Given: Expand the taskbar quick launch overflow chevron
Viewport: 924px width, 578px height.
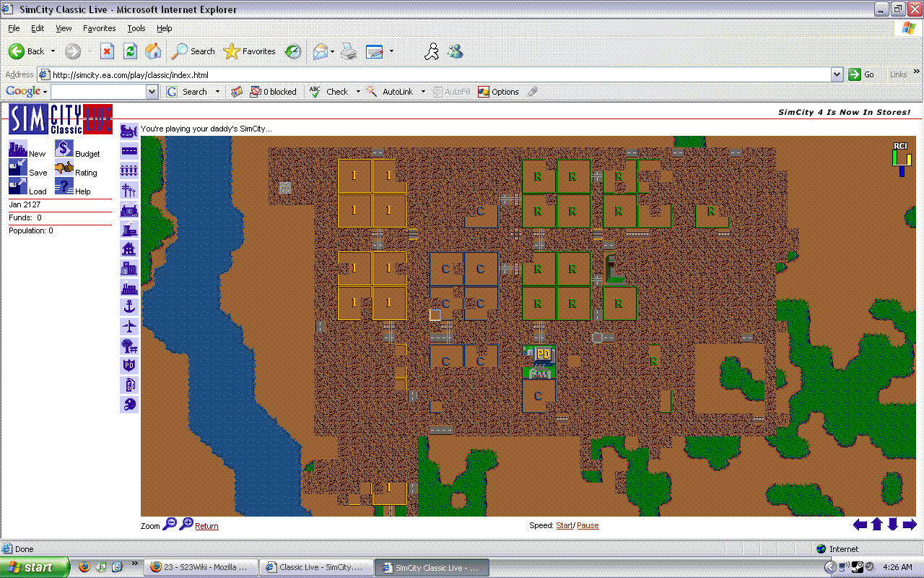Looking at the screenshot, I should point(135,564).
